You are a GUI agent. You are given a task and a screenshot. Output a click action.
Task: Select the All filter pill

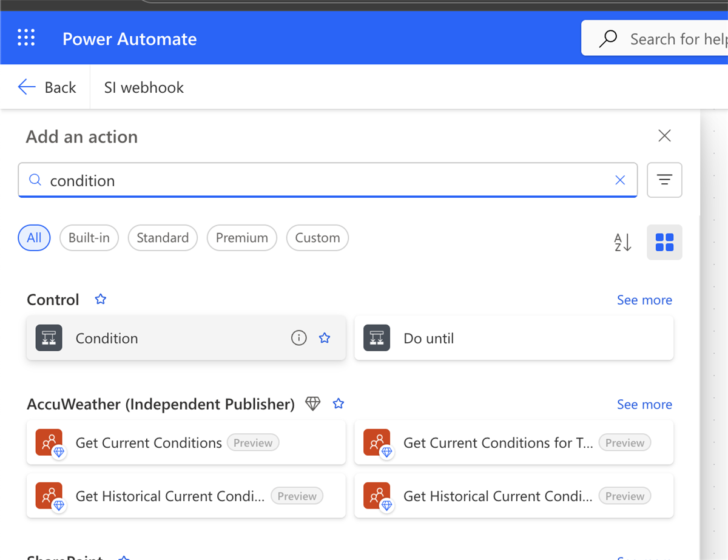[x=34, y=238]
